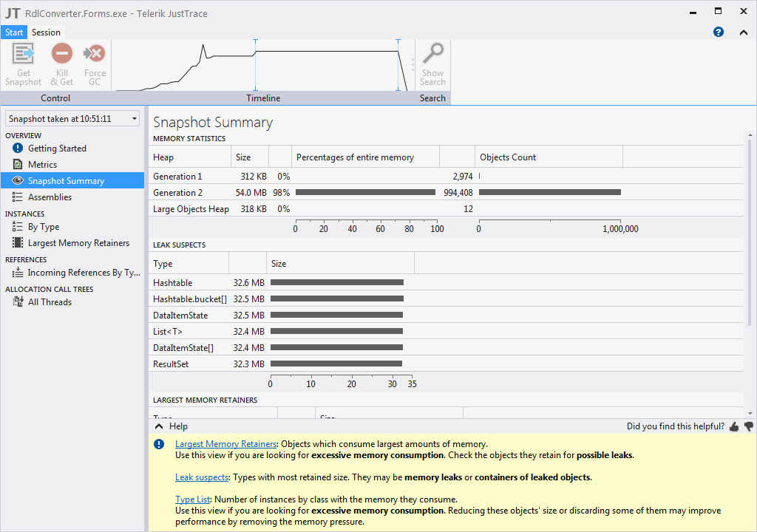Select the List<T> leak suspect

[446, 332]
